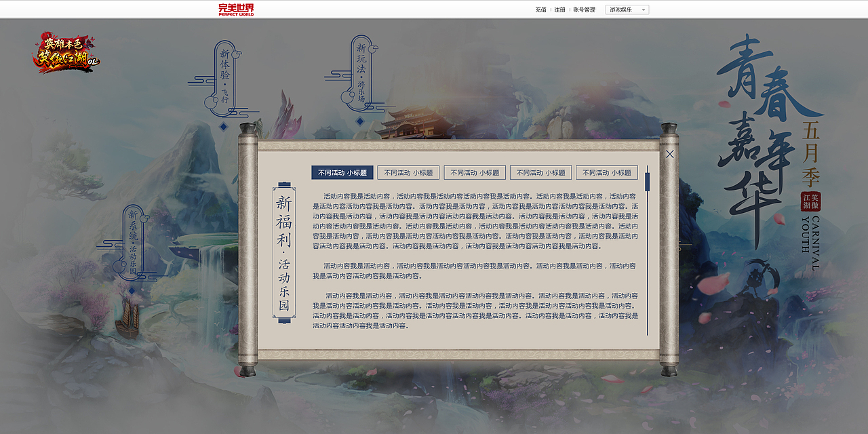
Task: Click the diamond marker under 新系统·活动乐园
Action: click(132, 290)
